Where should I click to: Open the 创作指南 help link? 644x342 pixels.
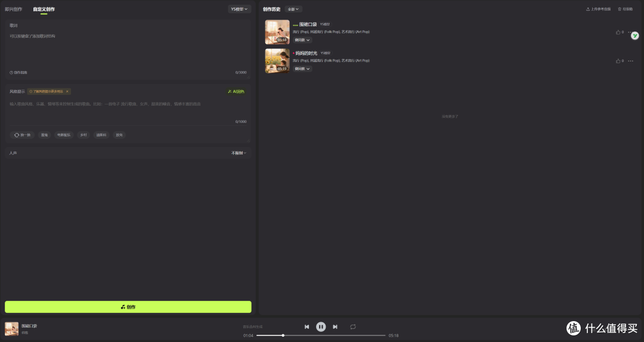(18, 72)
